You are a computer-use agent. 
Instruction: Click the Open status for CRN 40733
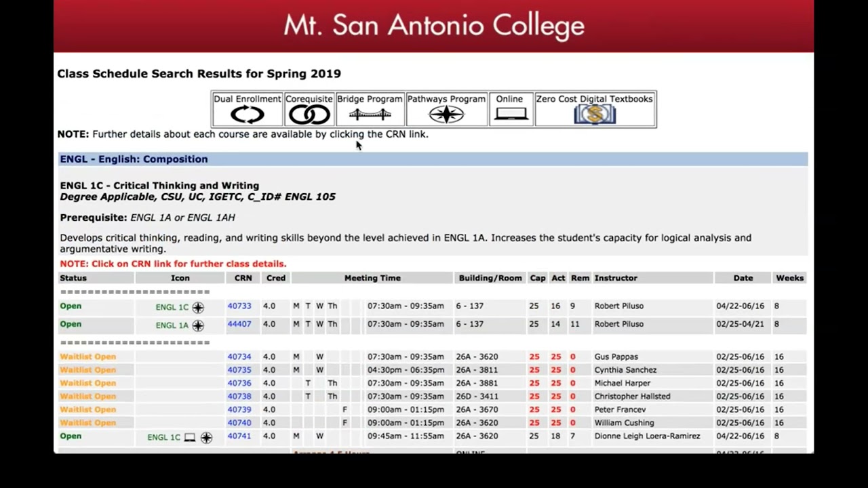pos(71,306)
